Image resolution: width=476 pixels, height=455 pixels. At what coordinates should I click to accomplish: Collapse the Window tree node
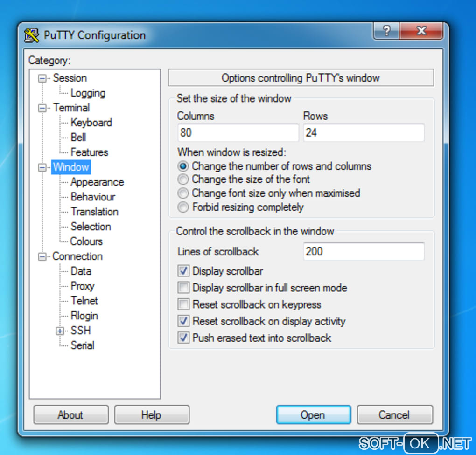(x=42, y=167)
